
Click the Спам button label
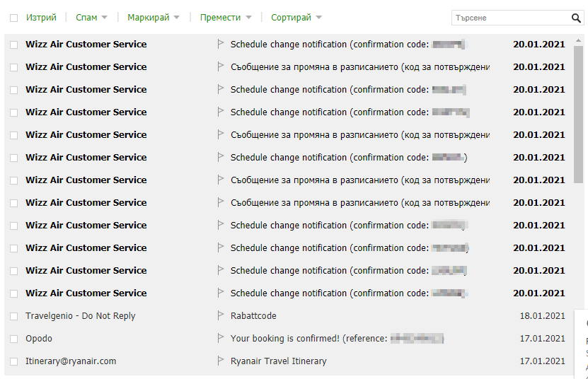pyautogui.click(x=86, y=18)
